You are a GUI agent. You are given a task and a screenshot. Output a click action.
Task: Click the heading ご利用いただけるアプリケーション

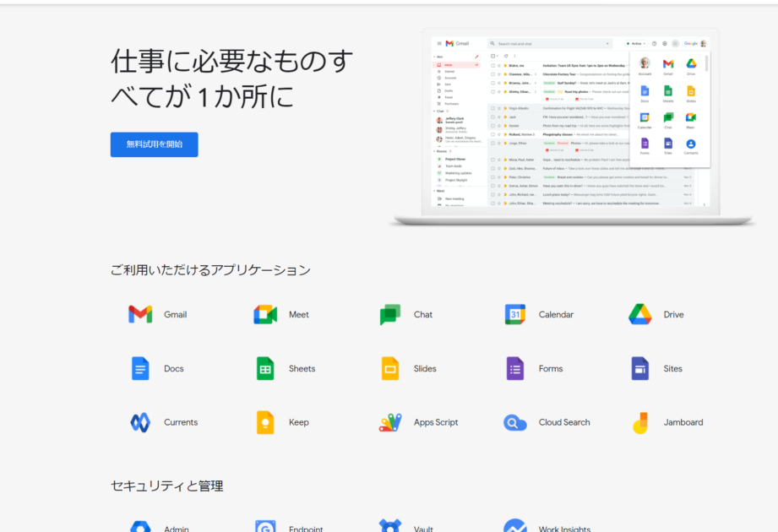210,270
